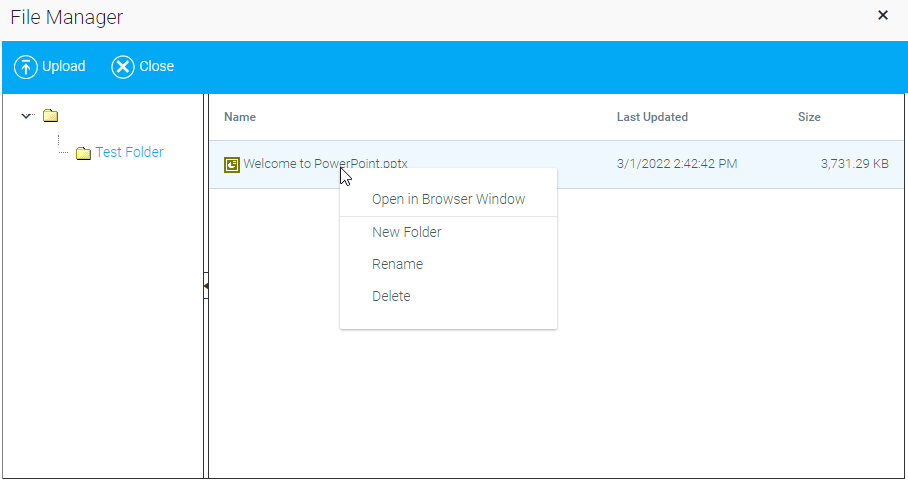Image resolution: width=908 pixels, height=482 pixels.
Task: Click the Test Folder yellow folder icon
Action: tap(84, 153)
